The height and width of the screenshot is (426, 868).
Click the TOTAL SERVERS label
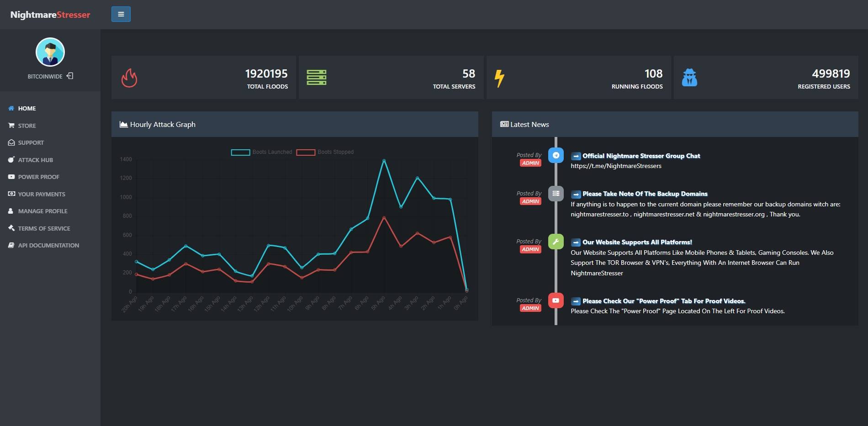point(454,86)
